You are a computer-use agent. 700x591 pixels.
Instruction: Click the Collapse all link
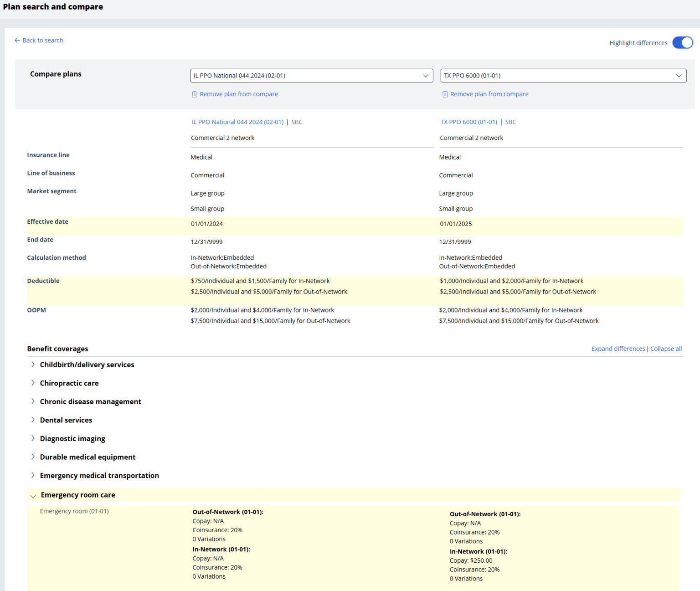pyautogui.click(x=666, y=349)
